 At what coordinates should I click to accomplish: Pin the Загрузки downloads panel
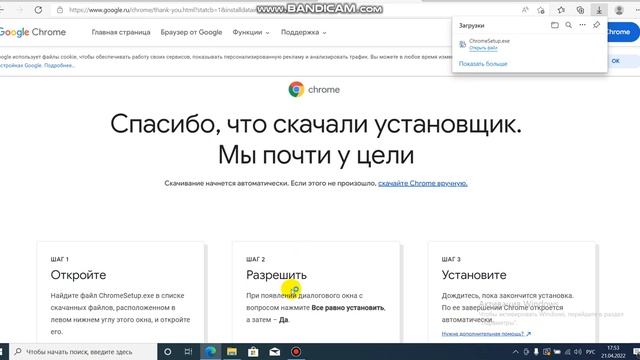596,25
